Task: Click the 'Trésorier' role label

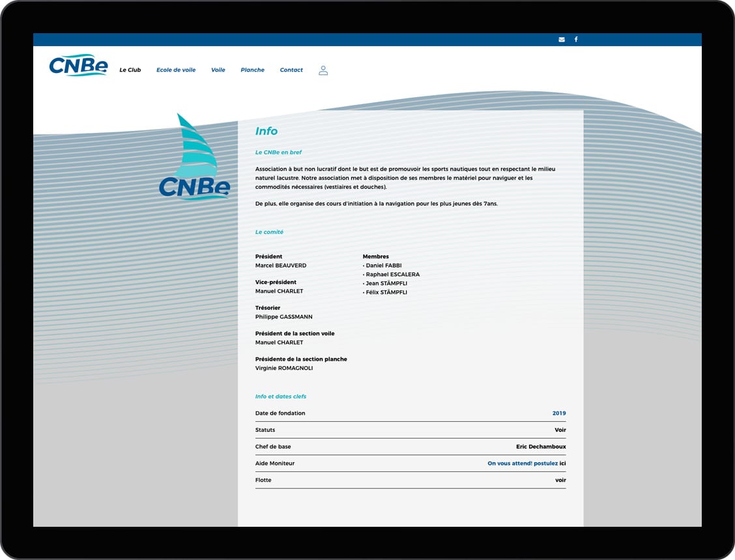Action: [268, 308]
